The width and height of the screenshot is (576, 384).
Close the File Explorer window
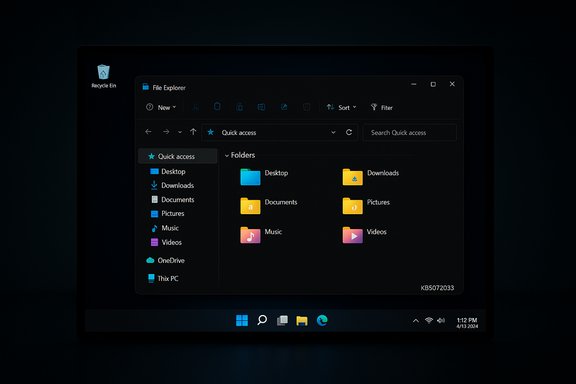coord(452,84)
